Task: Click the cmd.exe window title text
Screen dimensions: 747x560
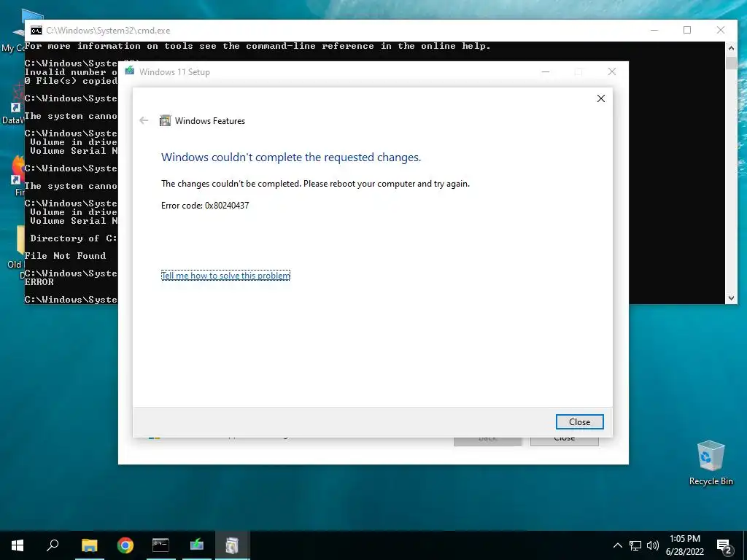Action: point(108,31)
